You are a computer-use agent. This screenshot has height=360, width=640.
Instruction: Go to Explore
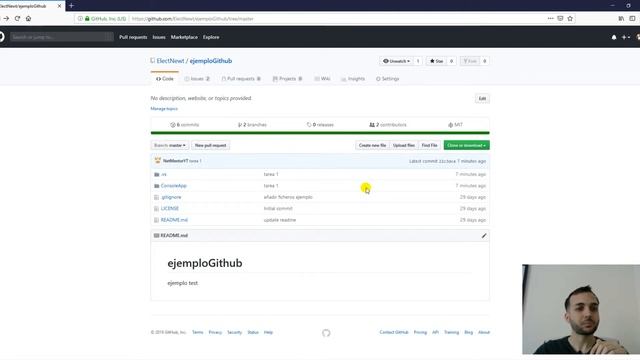(x=211, y=37)
